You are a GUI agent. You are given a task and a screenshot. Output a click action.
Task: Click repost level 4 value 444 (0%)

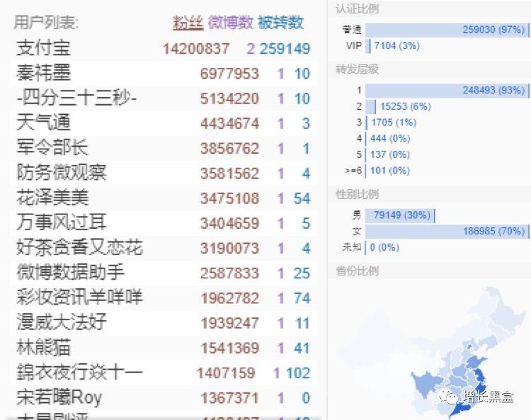pos(390,138)
